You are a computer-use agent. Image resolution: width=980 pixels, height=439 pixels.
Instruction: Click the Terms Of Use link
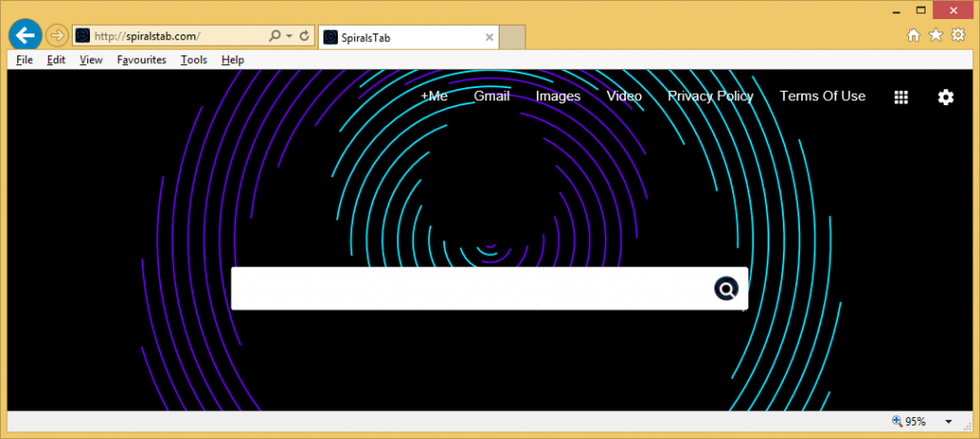[x=822, y=96]
